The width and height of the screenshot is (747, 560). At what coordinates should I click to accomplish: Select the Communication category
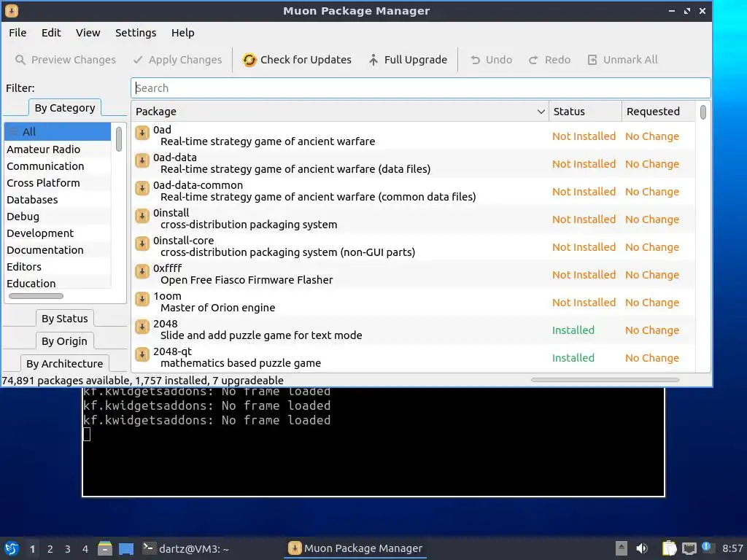click(x=58, y=166)
